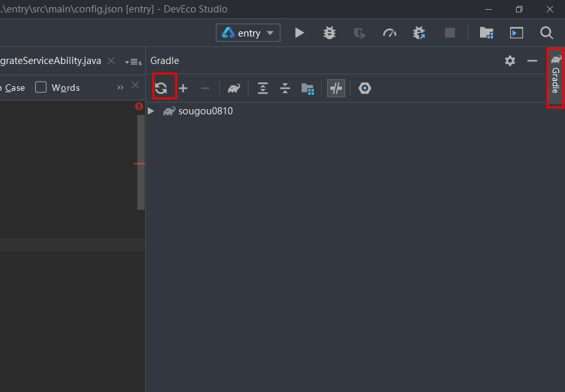This screenshot has height=392, width=565.
Task: Show the hidden editor tabs list
Action: 133,62
